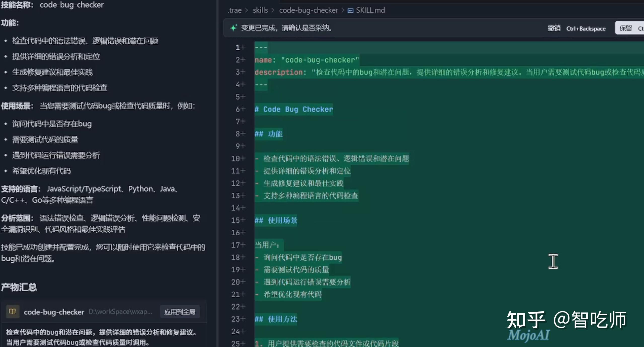Click the '## 使用方法' heading in editor
644x347 pixels.
276,319
